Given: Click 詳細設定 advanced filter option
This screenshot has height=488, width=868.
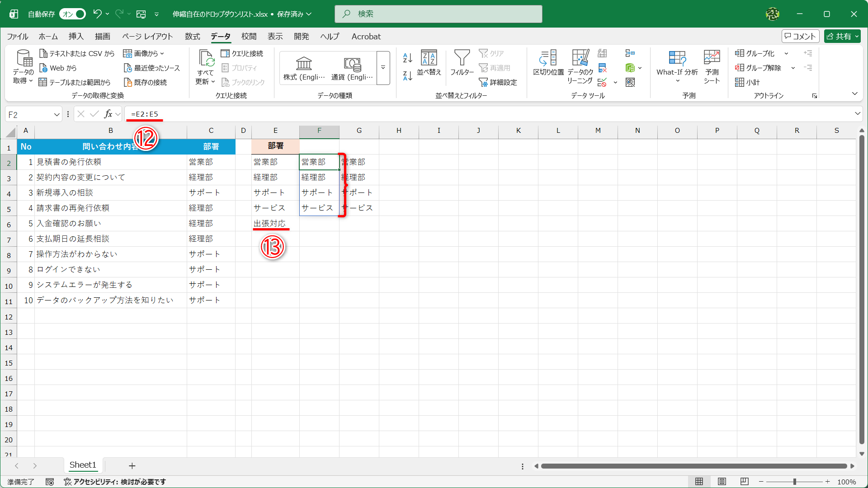Looking at the screenshot, I should click(x=498, y=82).
